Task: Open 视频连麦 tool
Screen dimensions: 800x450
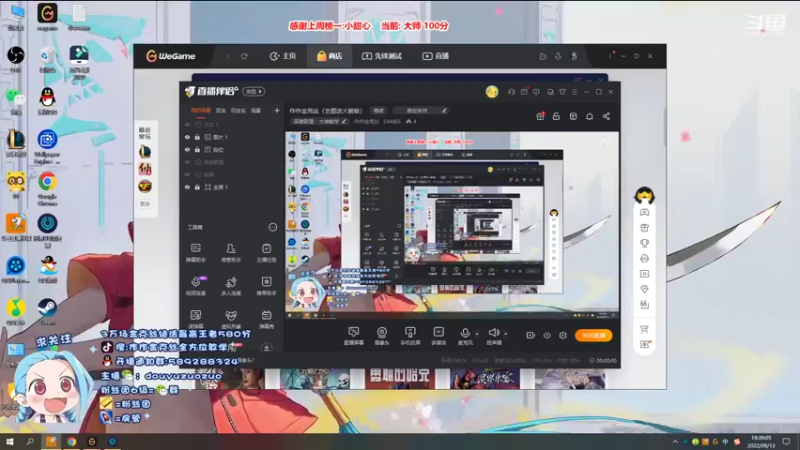Action: pyautogui.click(x=195, y=286)
